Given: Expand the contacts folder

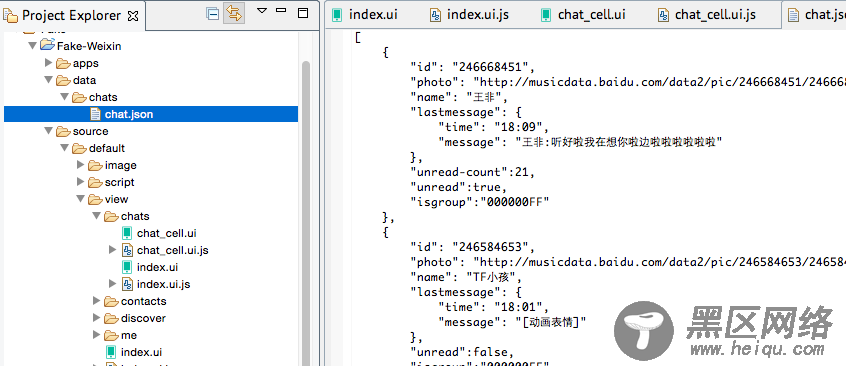Looking at the screenshot, I should 97,301.
